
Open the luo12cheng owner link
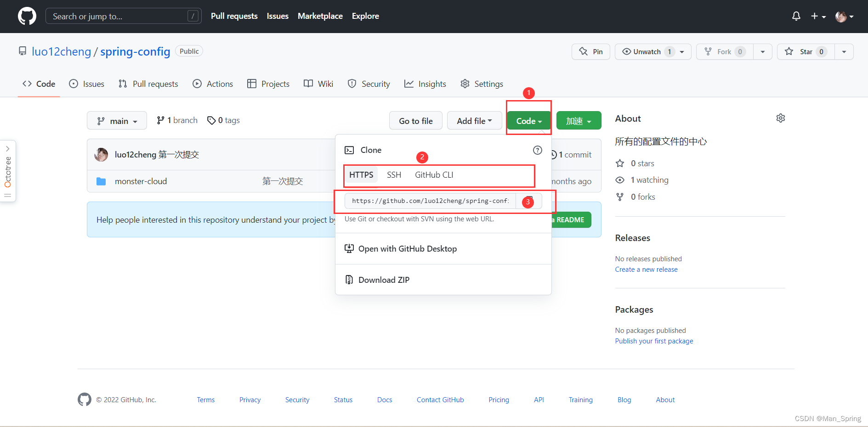(62, 51)
